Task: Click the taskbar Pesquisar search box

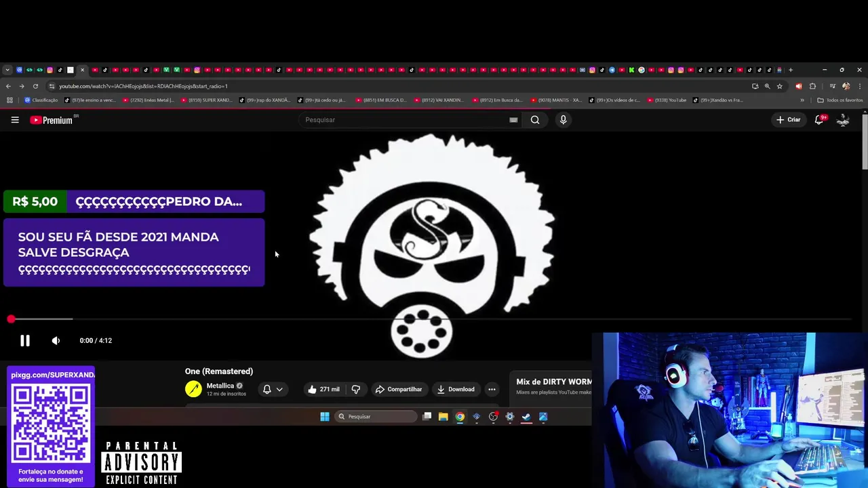Action: [x=376, y=417]
